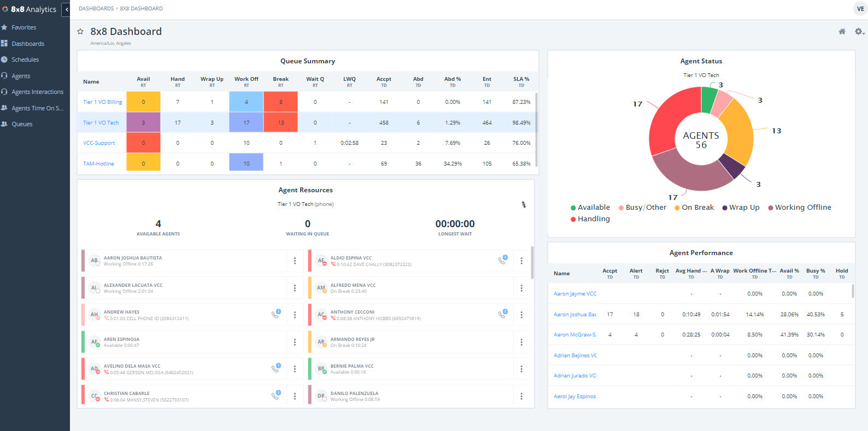Open the Tier 1 VO Tech queue

[101, 123]
